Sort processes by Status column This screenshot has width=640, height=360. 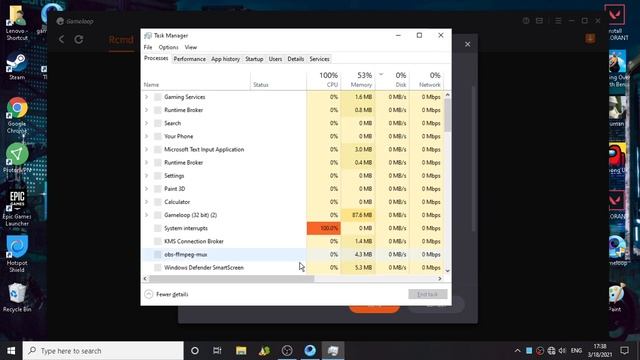[278, 80]
